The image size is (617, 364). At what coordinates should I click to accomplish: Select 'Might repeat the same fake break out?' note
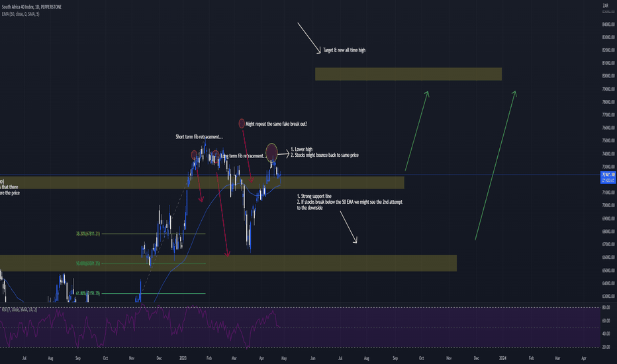coord(276,124)
